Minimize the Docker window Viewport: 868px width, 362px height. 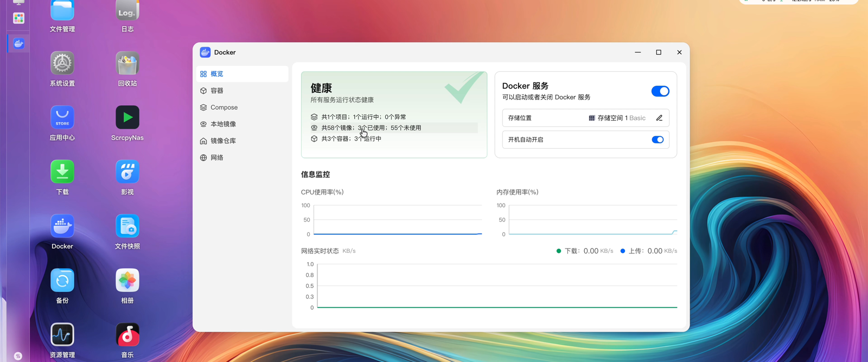(x=638, y=52)
